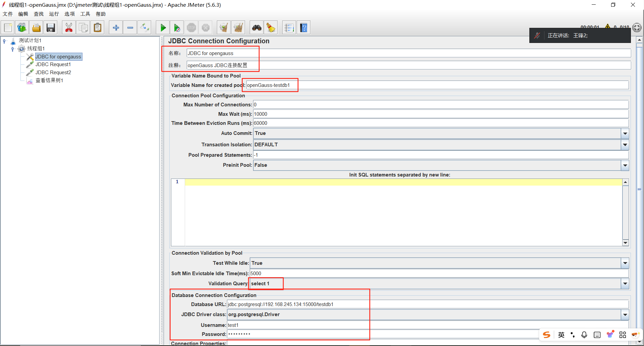Viewport: 644px width, 346px height.
Task: Click the Clear broom icon
Action: point(224,28)
